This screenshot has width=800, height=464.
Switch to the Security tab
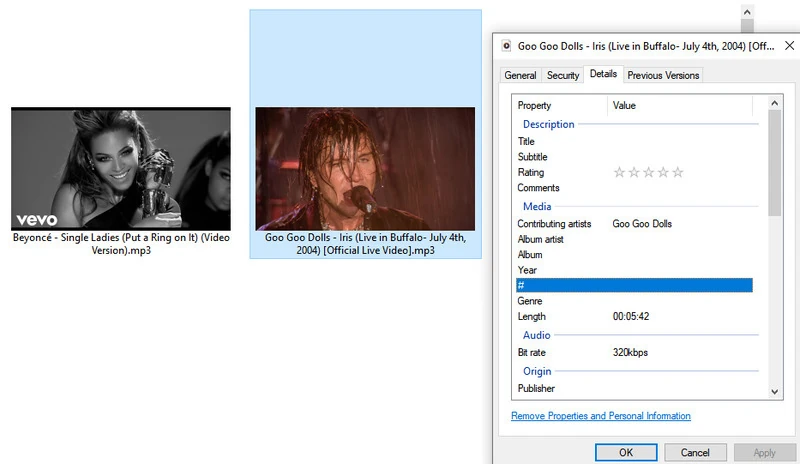(x=563, y=75)
